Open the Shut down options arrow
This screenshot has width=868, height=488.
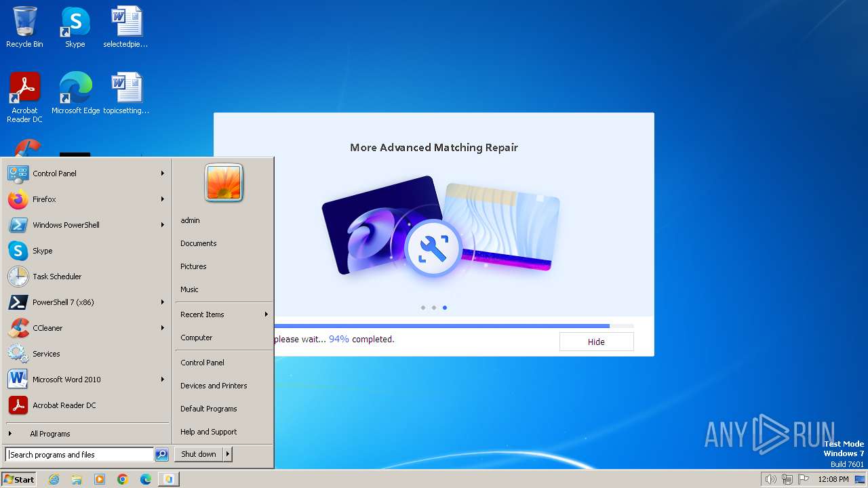pyautogui.click(x=228, y=454)
